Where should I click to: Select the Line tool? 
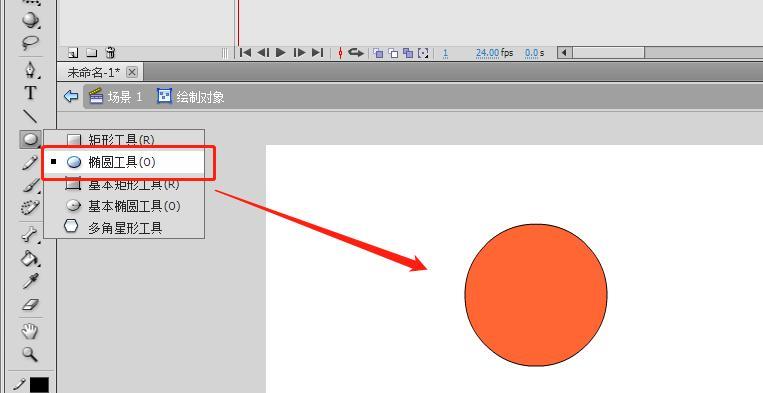(30, 116)
